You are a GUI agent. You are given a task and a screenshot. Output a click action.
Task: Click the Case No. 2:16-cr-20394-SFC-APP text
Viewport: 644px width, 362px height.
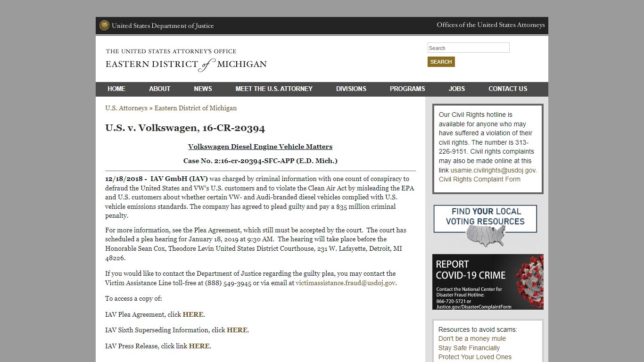[x=260, y=161]
